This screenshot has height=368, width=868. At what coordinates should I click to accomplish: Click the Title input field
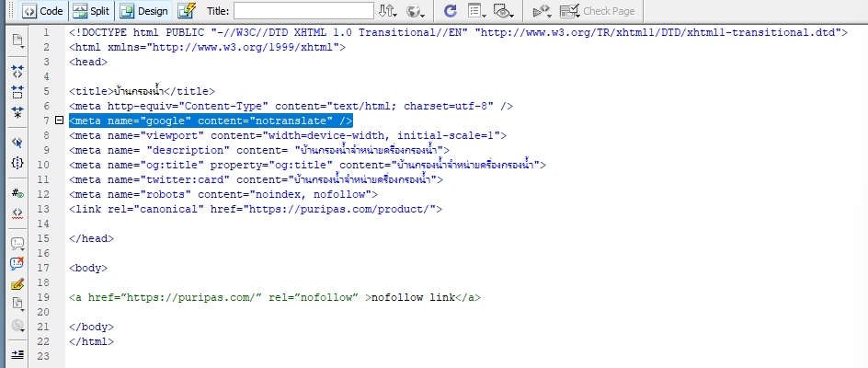[303, 11]
